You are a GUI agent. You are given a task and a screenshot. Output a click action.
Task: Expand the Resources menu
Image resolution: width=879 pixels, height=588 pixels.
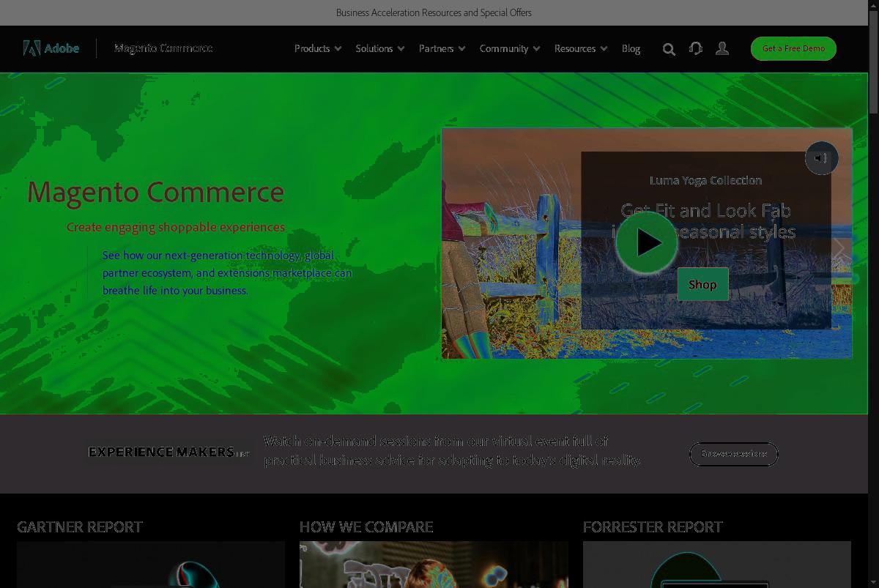[x=581, y=48]
